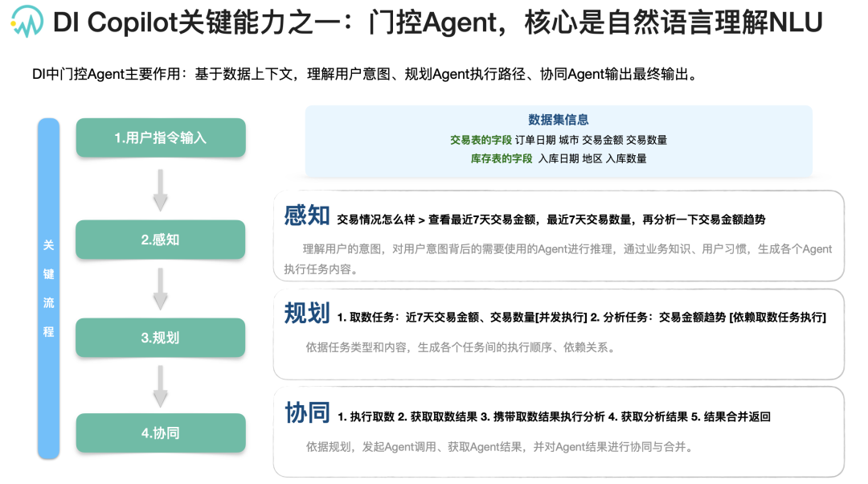Select the 2.感知 step box

(161, 240)
